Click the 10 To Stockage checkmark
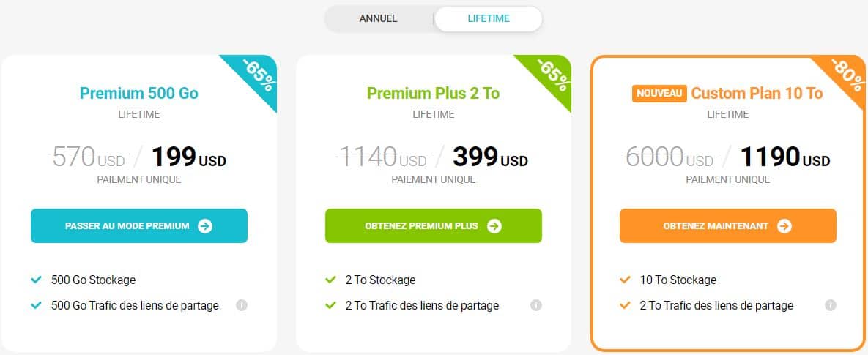Viewport: 868px width, 355px height. coord(626,280)
